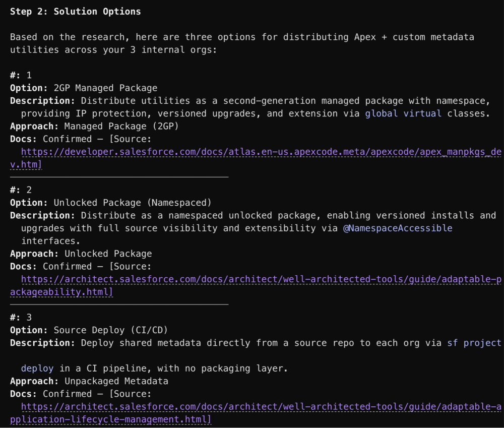
Task: Click the '#: 3' option number line
Action: click(21, 318)
